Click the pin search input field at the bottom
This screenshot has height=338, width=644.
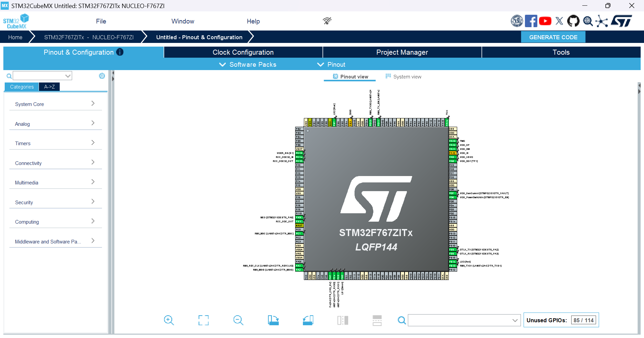click(x=460, y=321)
